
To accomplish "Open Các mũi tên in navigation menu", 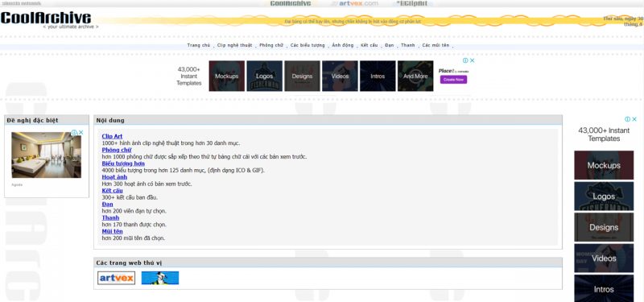I will point(436,45).
